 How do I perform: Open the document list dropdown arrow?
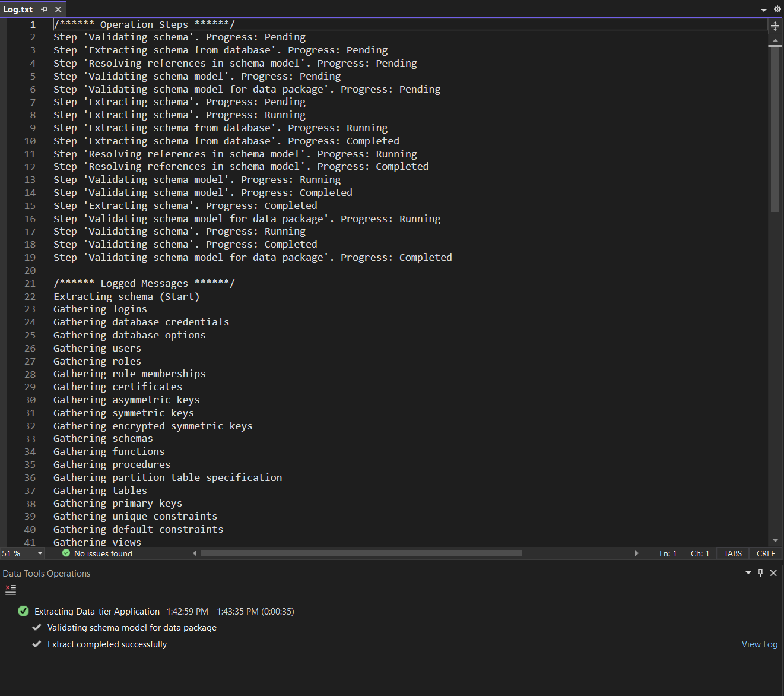point(764,10)
